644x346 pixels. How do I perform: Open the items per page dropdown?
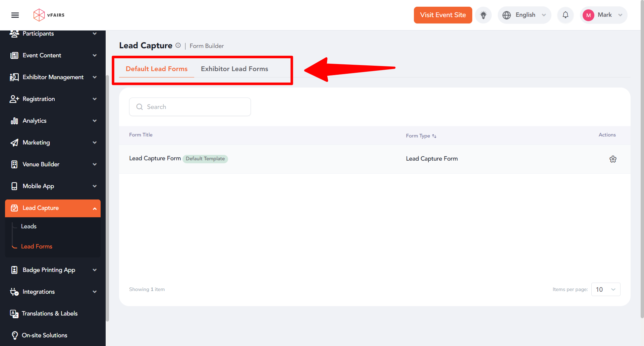tap(606, 289)
